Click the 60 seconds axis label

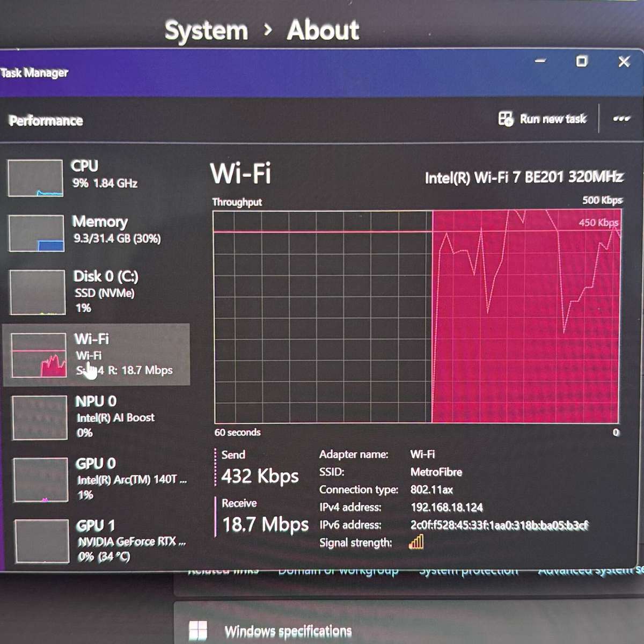click(237, 432)
